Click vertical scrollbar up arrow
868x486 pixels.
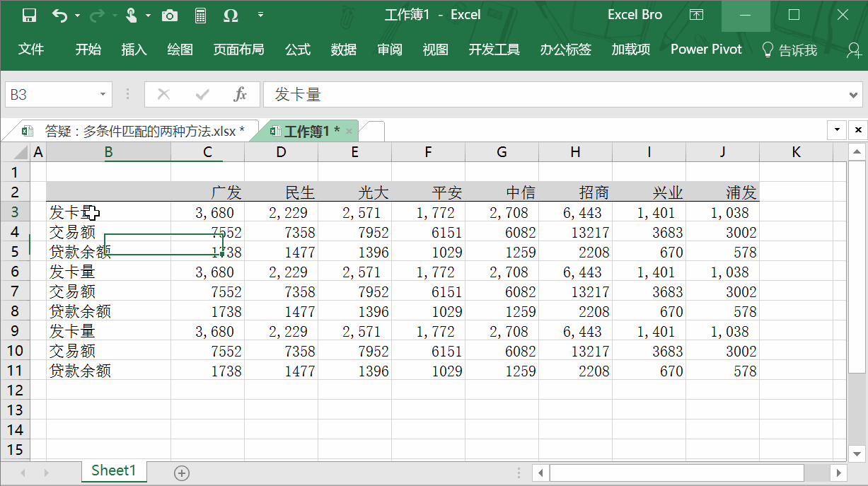pyautogui.click(x=857, y=152)
